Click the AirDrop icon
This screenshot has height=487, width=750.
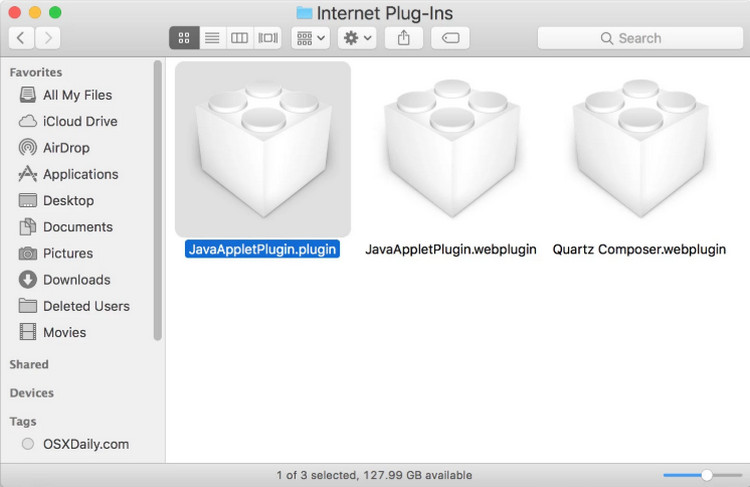pyautogui.click(x=28, y=147)
